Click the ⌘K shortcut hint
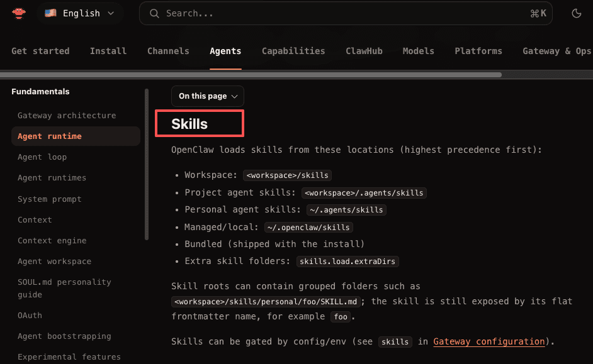This screenshot has height=364, width=593. coord(538,14)
